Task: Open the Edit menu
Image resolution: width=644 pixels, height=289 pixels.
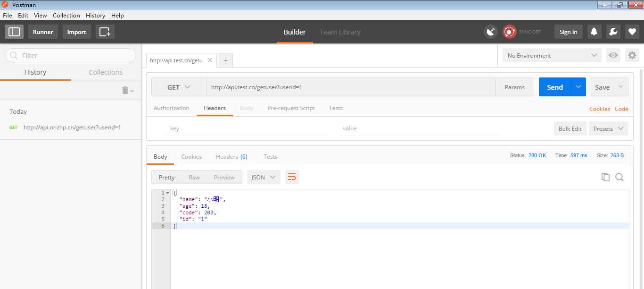Action: 23,15
